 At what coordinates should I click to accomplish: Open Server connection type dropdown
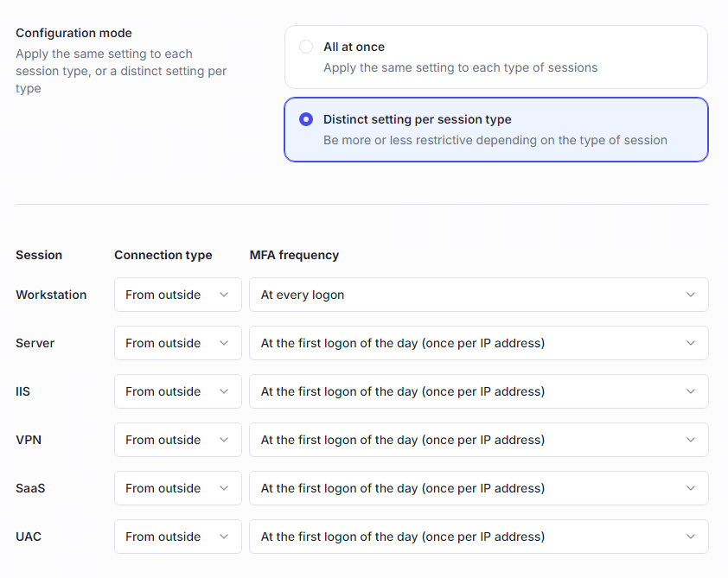177,343
